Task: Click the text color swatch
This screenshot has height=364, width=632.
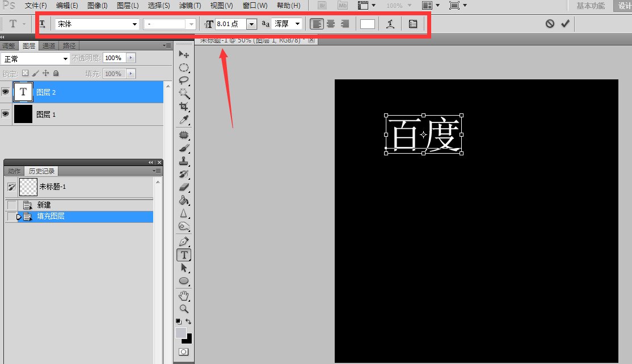Action: pyautogui.click(x=367, y=23)
